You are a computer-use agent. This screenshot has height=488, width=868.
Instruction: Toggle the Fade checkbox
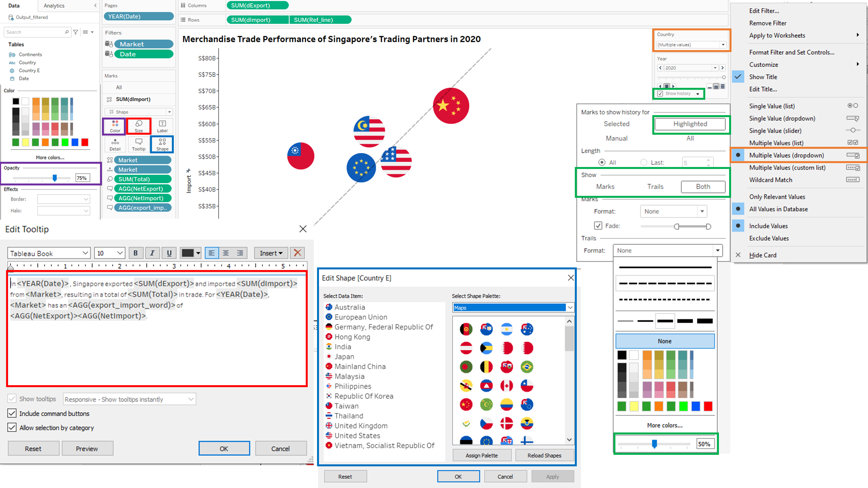click(598, 226)
